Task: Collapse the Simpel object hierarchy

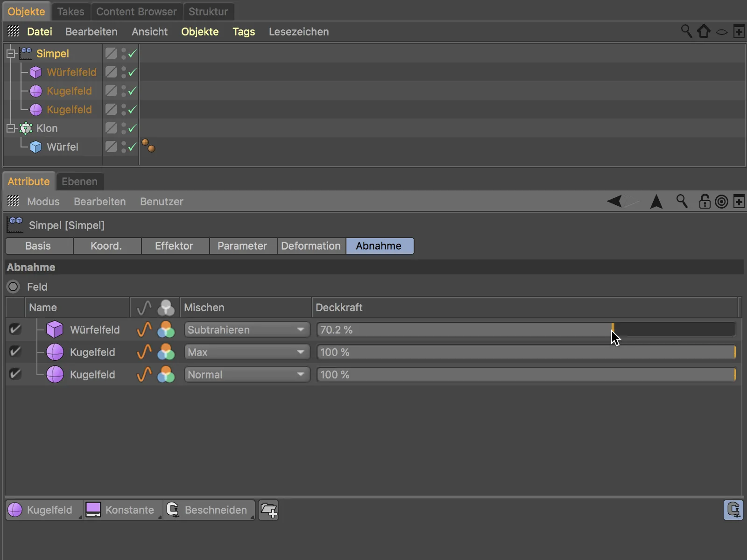Action: coord(11,54)
